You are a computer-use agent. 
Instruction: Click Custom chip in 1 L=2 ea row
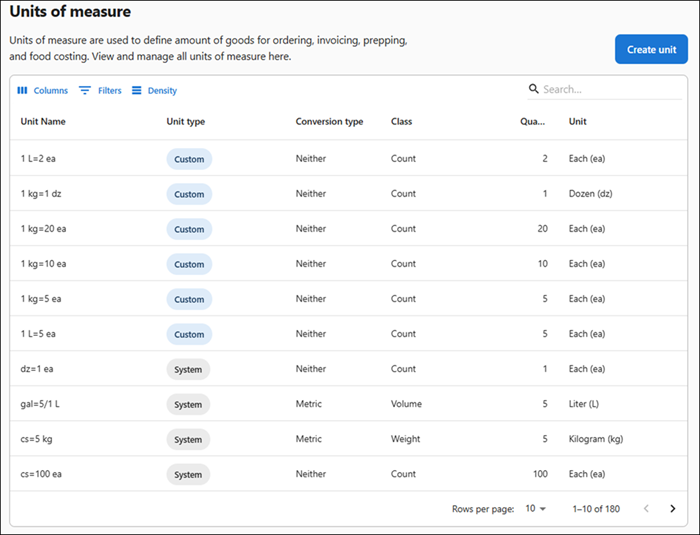click(x=189, y=159)
